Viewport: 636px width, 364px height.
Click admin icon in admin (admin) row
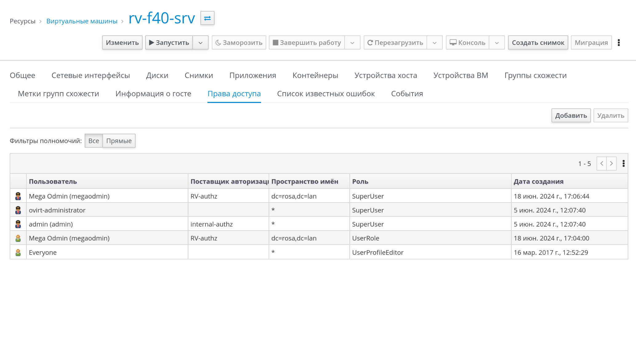click(18, 224)
